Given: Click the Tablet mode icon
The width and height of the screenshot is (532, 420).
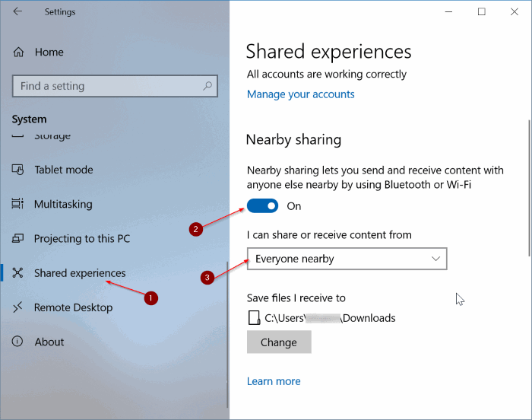Looking at the screenshot, I should tap(18, 170).
